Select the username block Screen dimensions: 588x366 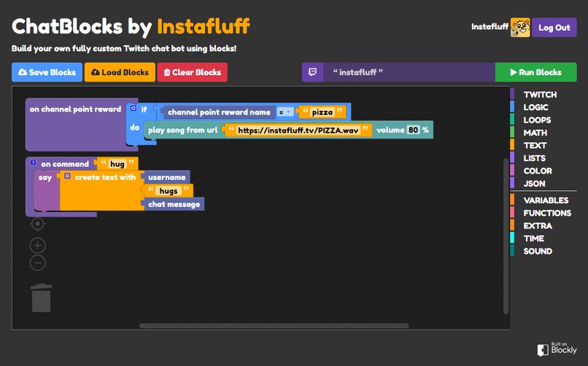[167, 177]
